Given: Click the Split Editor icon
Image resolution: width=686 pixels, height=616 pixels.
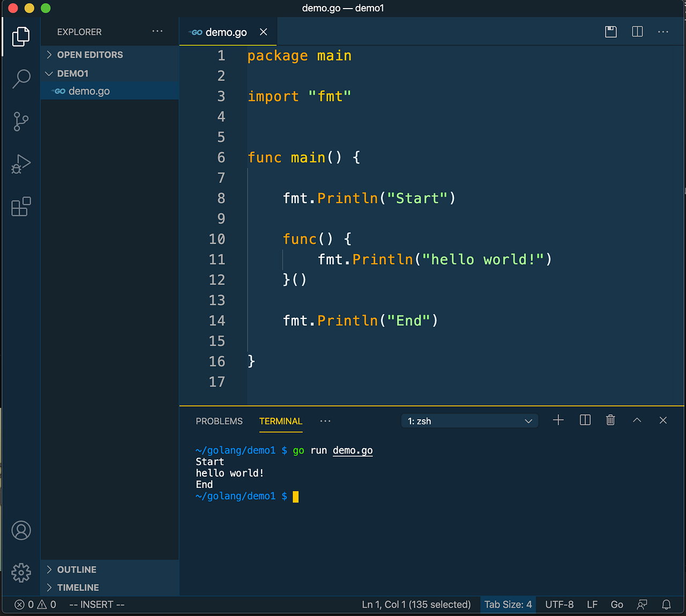Looking at the screenshot, I should point(637,32).
